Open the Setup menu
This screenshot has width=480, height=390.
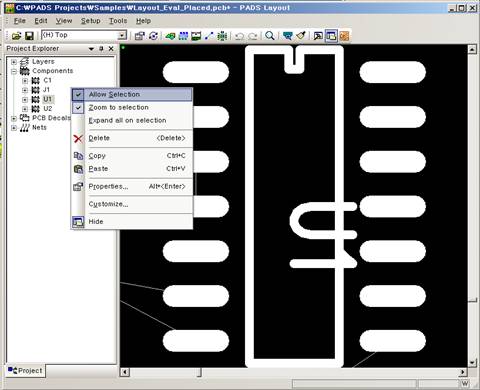point(91,21)
